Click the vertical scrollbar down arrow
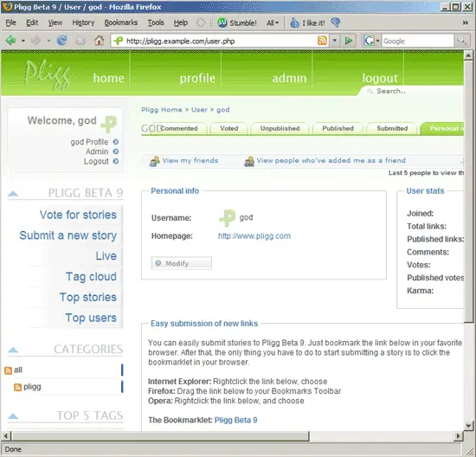Viewport: 476px width, 457px height. point(468,426)
